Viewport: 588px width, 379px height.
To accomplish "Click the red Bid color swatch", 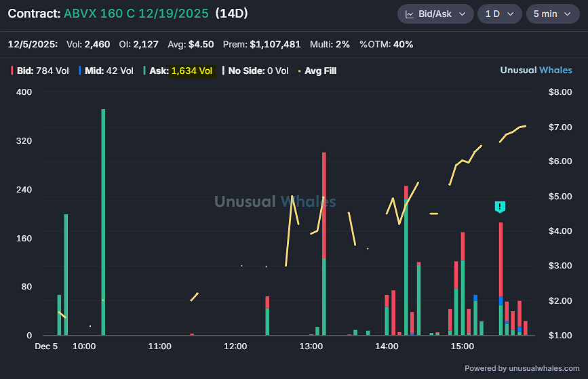I will [x=12, y=71].
